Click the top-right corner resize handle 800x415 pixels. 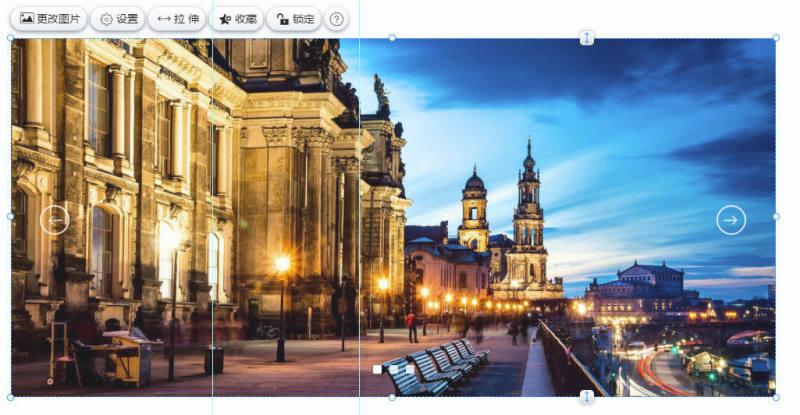pyautogui.click(x=776, y=38)
